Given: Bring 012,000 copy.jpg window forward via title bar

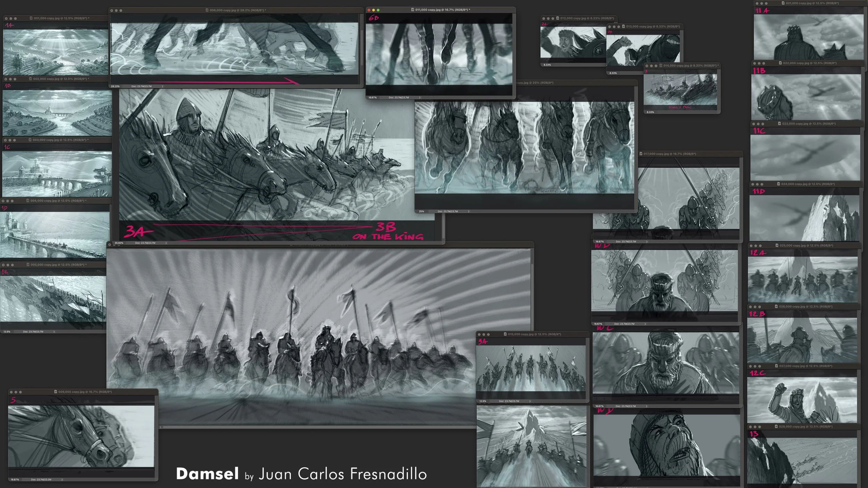Looking at the screenshot, I should pyautogui.click(x=587, y=18).
